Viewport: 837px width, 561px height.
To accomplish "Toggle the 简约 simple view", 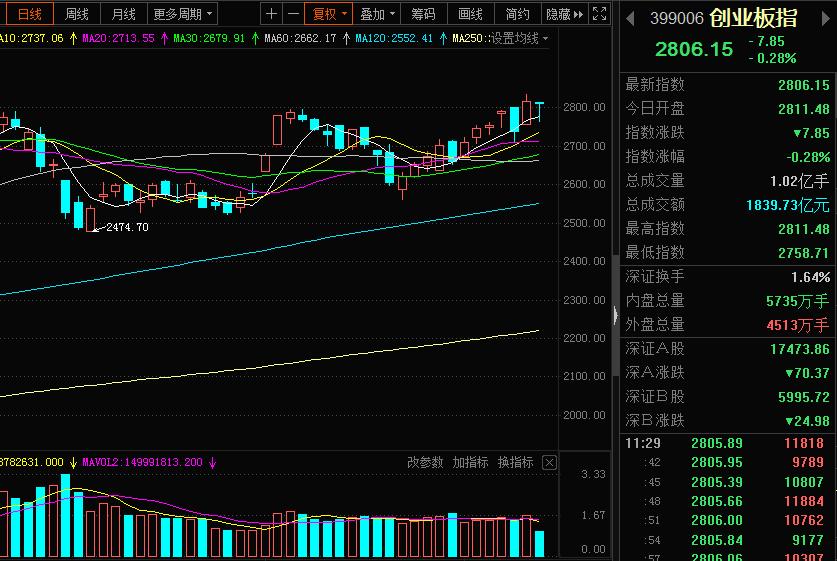I will pyautogui.click(x=517, y=14).
